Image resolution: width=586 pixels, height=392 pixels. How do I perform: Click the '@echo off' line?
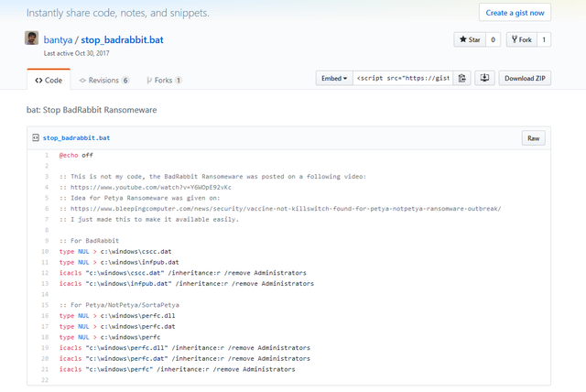tap(76, 155)
